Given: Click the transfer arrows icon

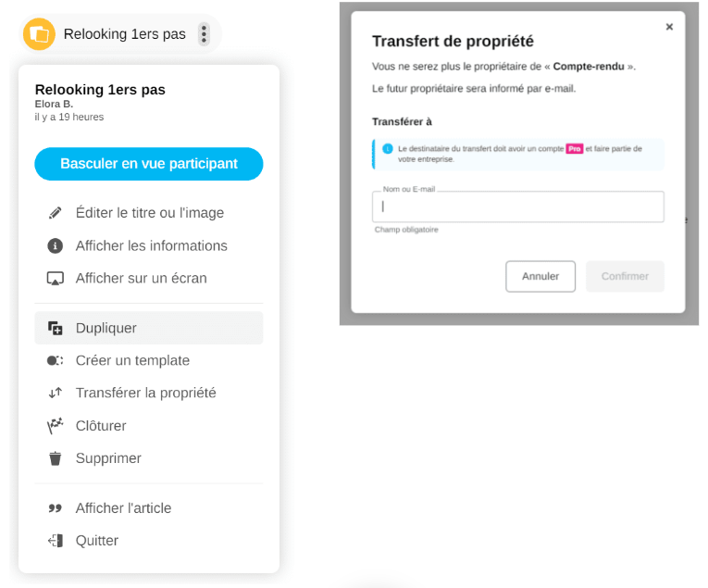Looking at the screenshot, I should [x=56, y=393].
